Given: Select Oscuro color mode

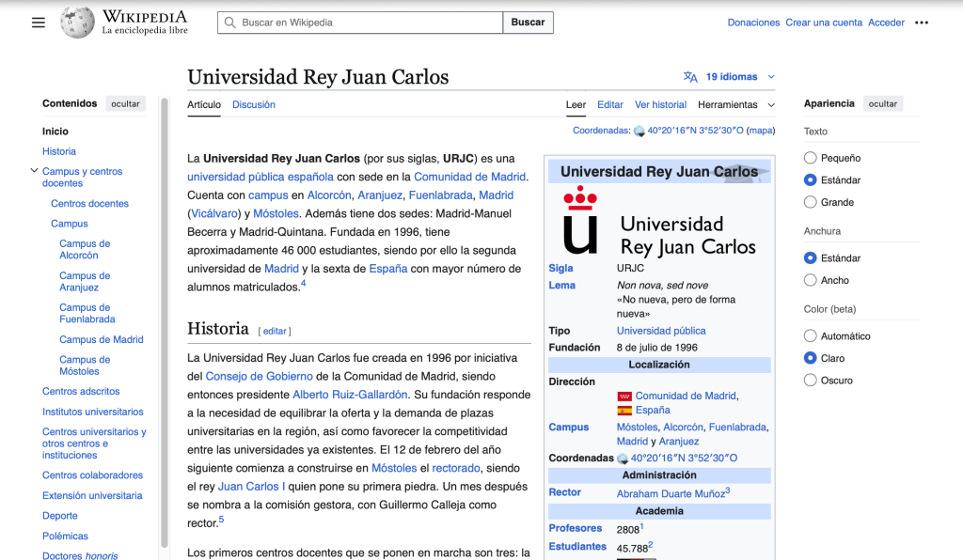Looking at the screenshot, I should [x=810, y=380].
